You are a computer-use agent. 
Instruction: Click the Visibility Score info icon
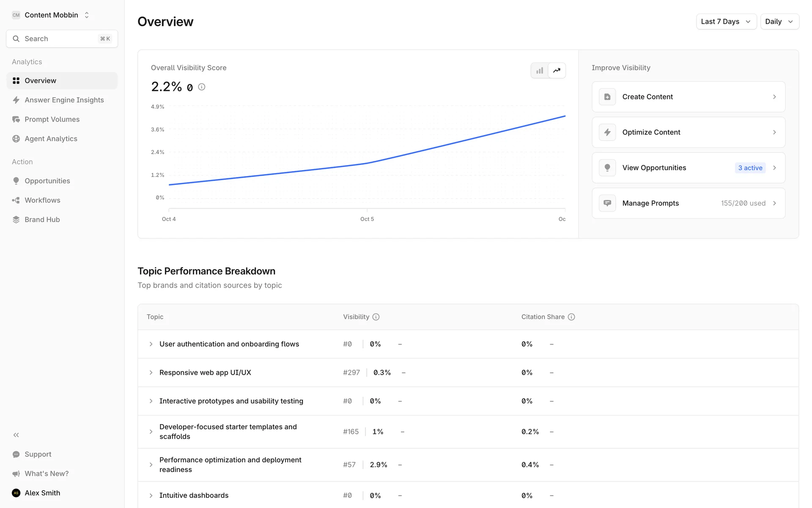click(x=202, y=87)
